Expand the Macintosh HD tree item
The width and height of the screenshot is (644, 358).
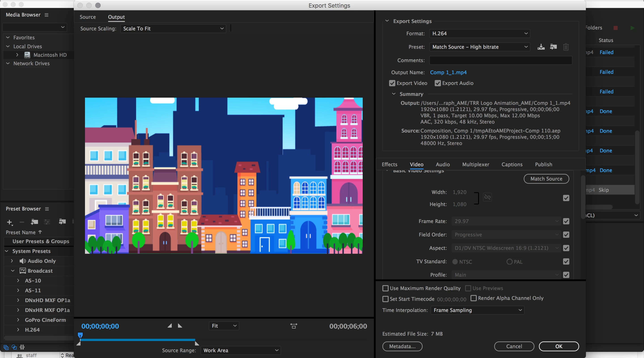click(x=17, y=55)
